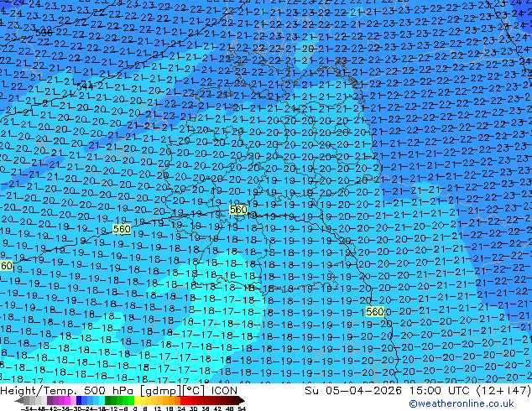
Task: Select the cyan swatch in the temperature legend
Action: click(x=102, y=400)
